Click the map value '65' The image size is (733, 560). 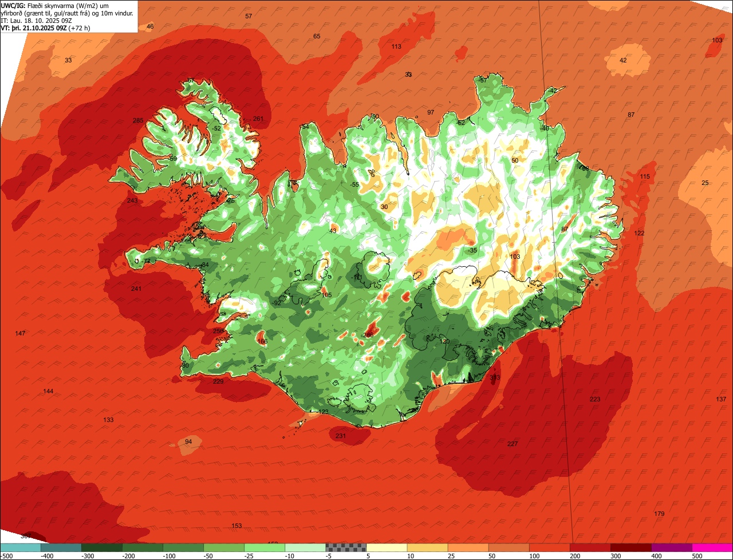click(x=317, y=36)
